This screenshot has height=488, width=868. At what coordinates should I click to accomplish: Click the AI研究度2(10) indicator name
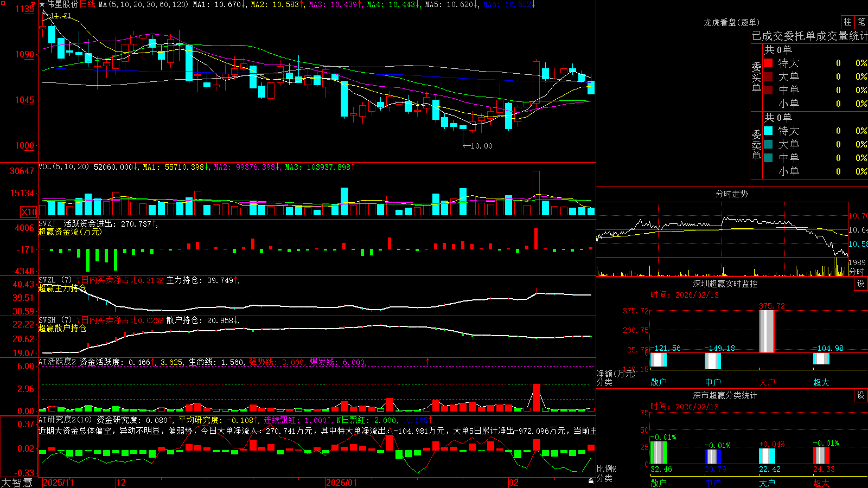(65, 420)
